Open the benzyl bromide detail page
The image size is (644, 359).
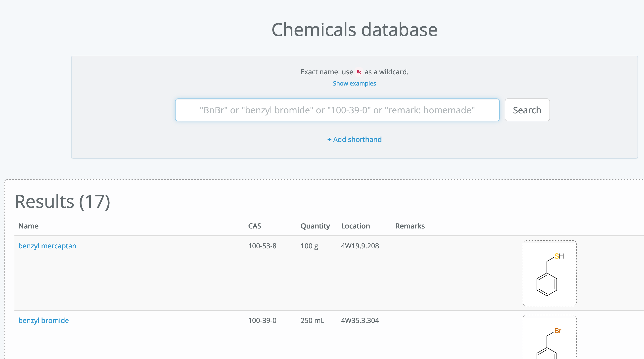pyautogui.click(x=44, y=320)
